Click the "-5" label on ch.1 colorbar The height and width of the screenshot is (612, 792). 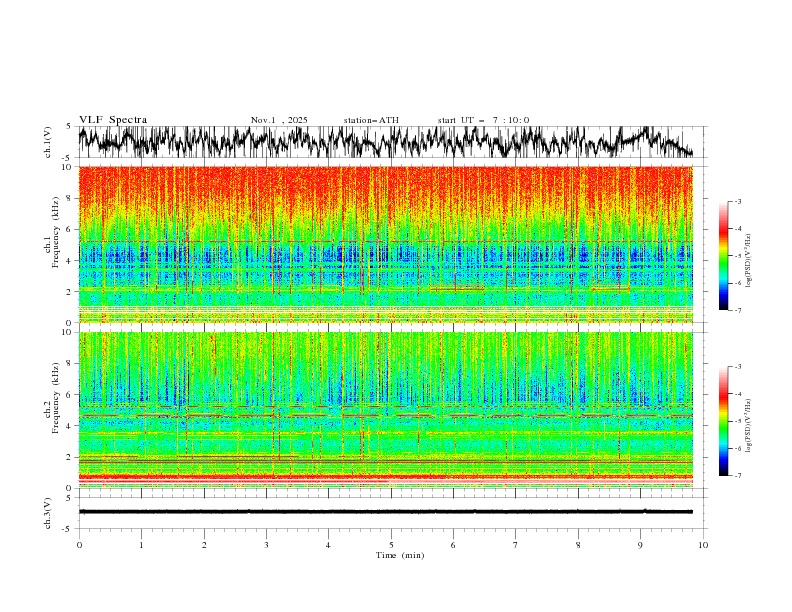[x=737, y=256]
